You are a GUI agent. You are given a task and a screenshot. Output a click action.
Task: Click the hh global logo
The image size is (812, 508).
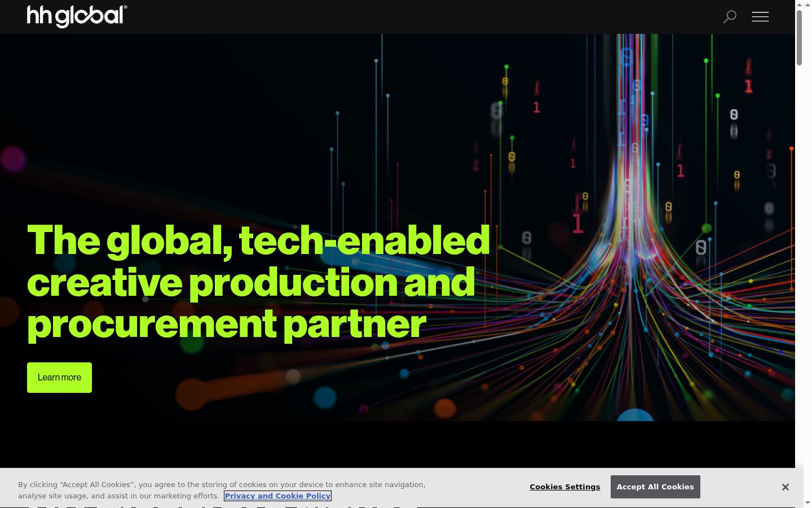[x=77, y=16]
